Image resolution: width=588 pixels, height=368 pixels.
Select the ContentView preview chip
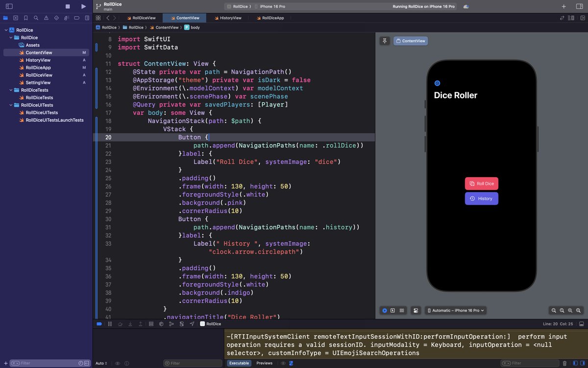pos(411,41)
